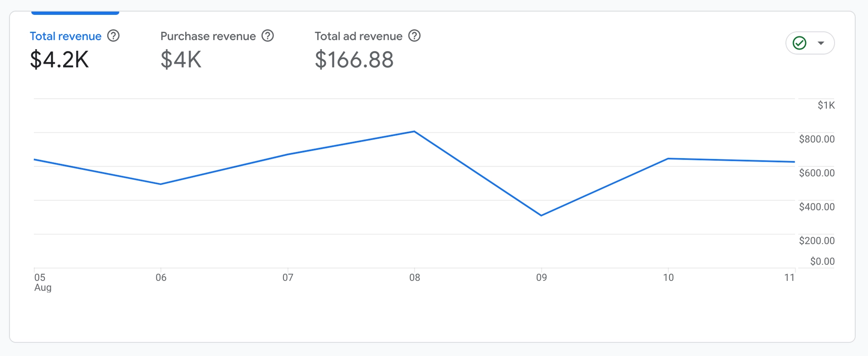868x356 pixels.
Task: Switch to the Total ad revenue tab
Action: [358, 36]
